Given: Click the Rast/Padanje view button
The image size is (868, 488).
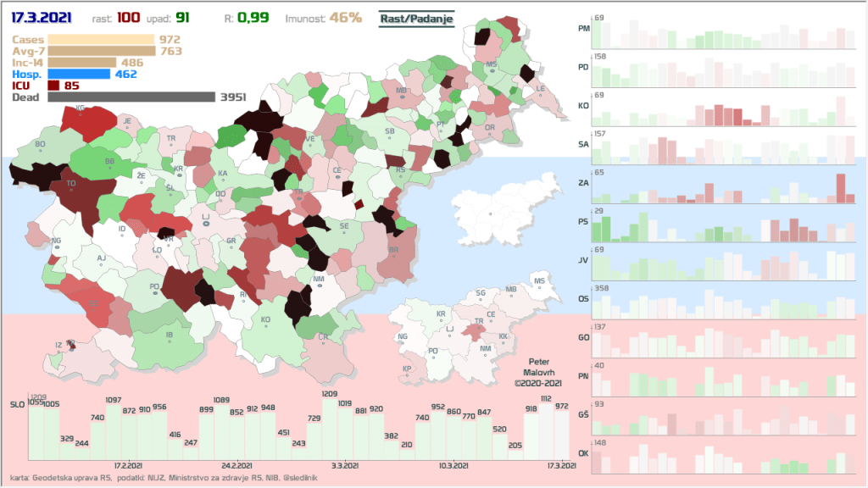Looking at the screenshot, I should 417,18.
